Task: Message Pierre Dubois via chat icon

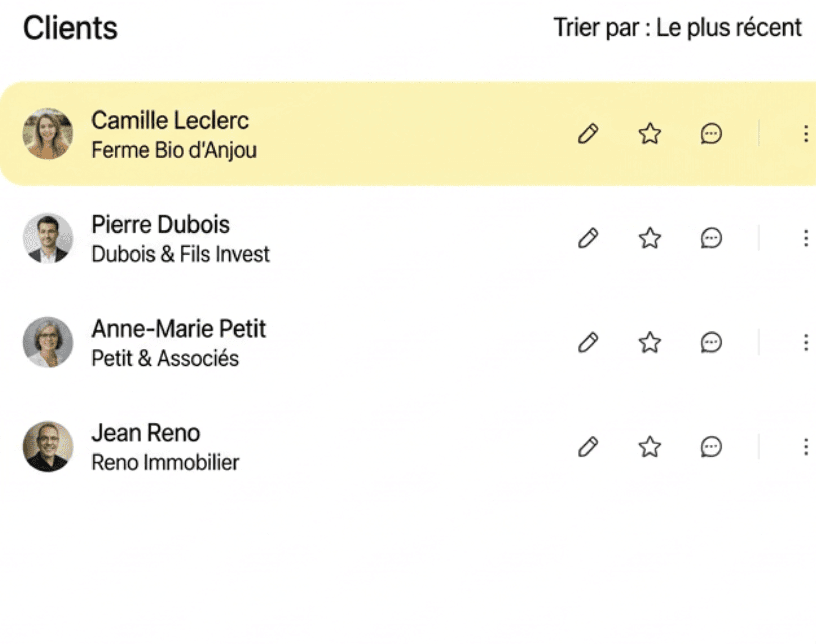Action: (711, 238)
